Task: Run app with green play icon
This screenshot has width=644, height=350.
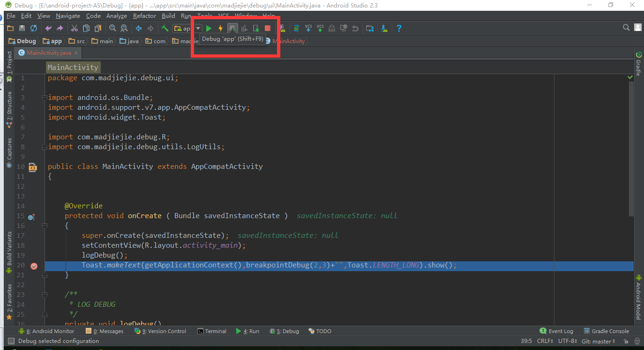Action: (209, 28)
